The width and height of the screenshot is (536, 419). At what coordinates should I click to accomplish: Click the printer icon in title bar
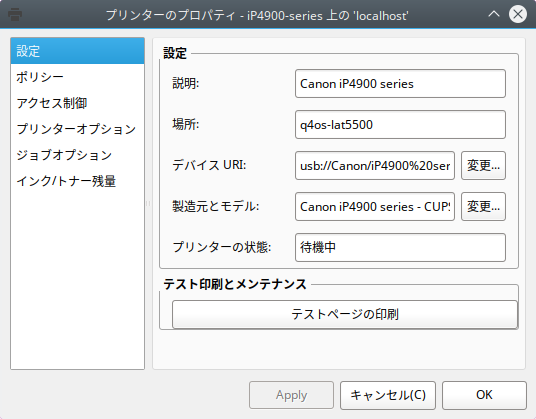[15, 14]
